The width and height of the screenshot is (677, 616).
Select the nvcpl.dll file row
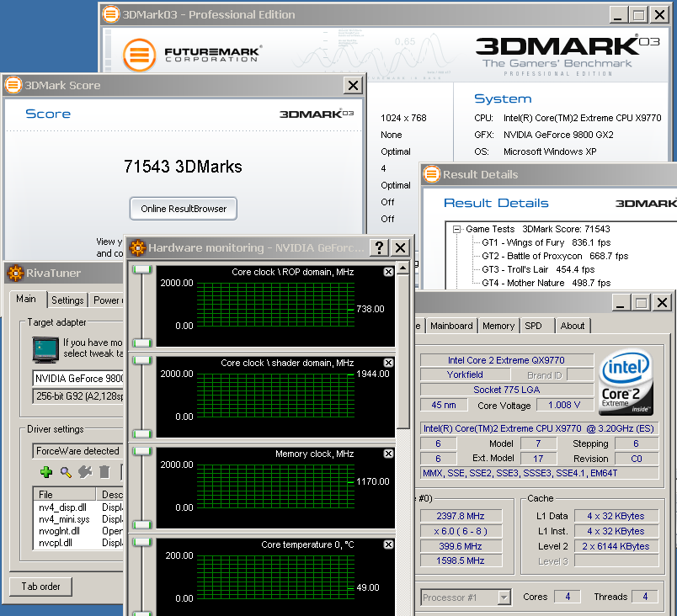coord(78,543)
